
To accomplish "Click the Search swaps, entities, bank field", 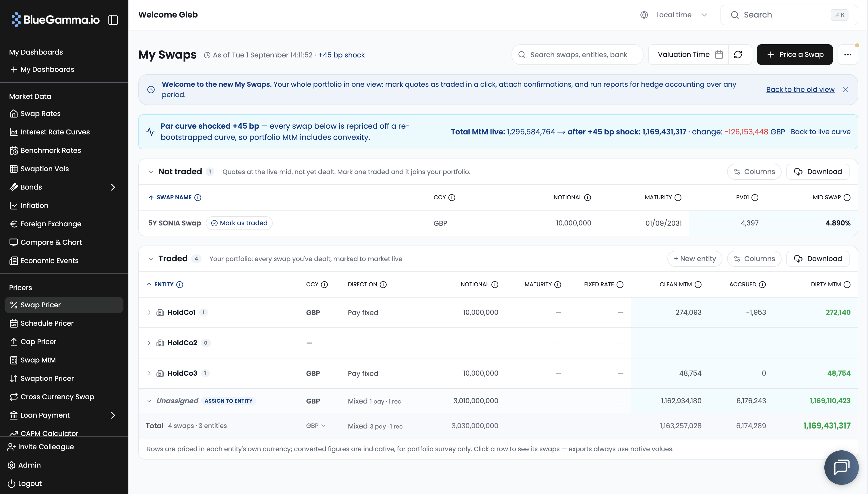I will click(x=577, y=55).
